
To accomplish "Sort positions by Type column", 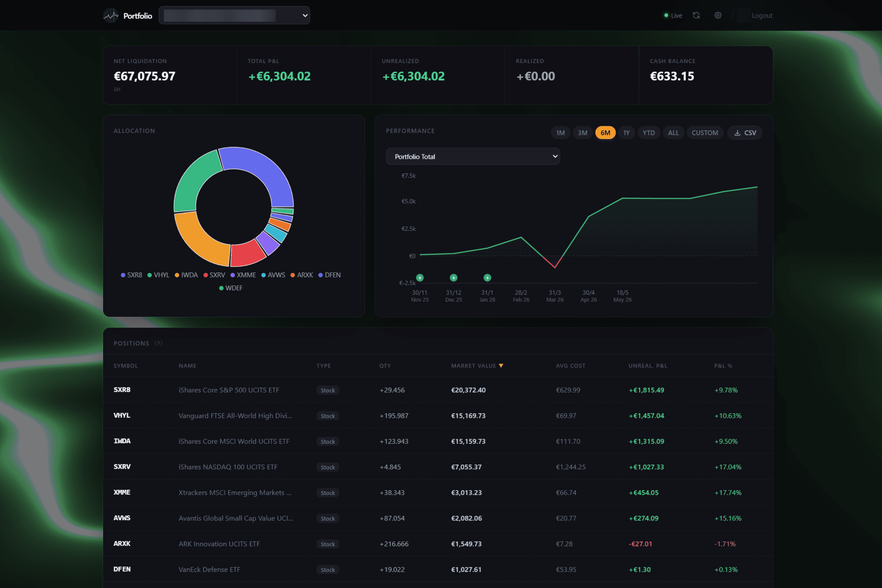I will [x=323, y=366].
